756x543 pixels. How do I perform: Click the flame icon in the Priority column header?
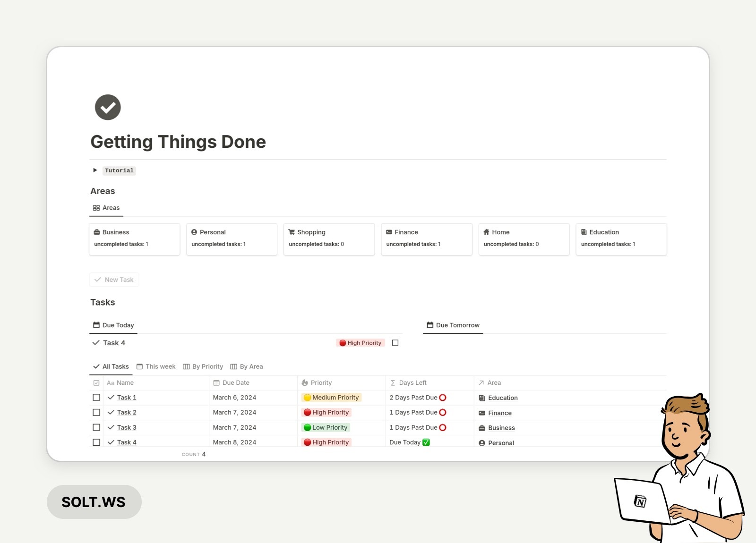[x=305, y=382]
